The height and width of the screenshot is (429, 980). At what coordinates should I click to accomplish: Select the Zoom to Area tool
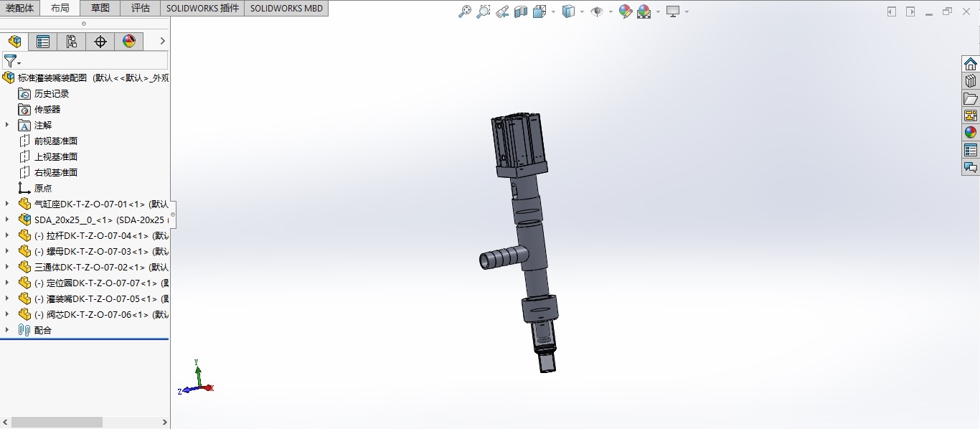(484, 11)
